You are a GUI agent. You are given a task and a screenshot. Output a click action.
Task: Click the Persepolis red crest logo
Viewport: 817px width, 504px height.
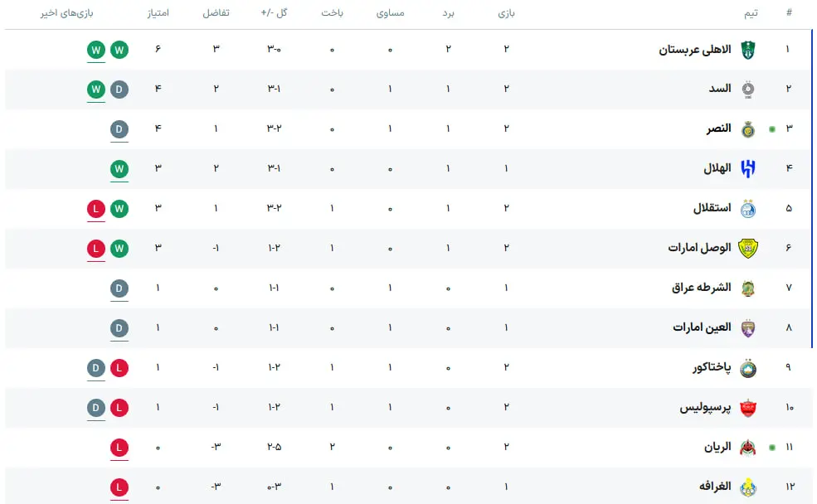click(748, 408)
